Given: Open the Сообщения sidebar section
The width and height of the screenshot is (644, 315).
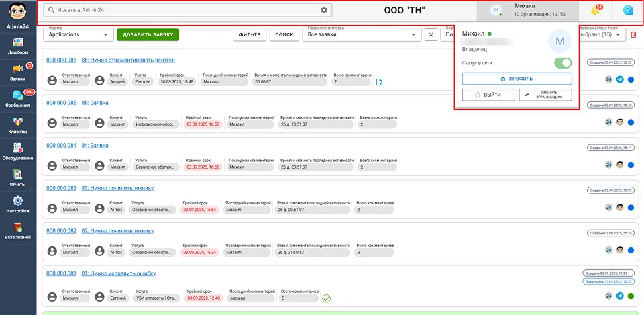Looking at the screenshot, I should point(17,99).
